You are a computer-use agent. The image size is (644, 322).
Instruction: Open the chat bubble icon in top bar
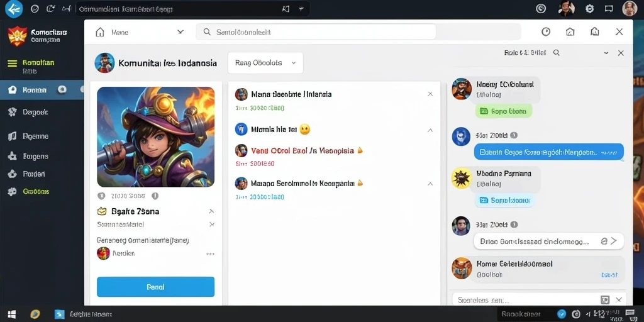[x=609, y=8]
